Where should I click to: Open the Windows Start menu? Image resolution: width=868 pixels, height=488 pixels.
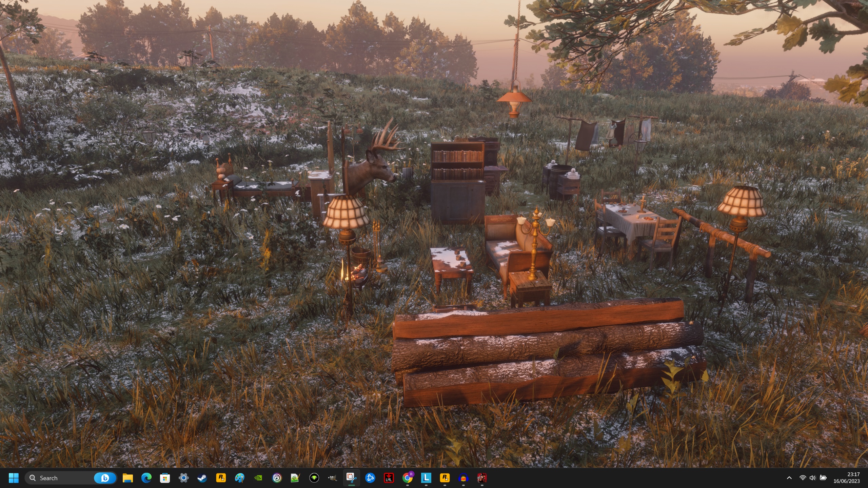[14, 478]
